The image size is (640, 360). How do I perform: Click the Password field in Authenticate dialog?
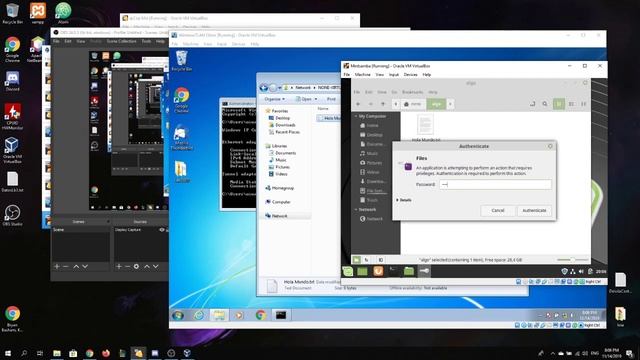pyautogui.click(x=496, y=184)
